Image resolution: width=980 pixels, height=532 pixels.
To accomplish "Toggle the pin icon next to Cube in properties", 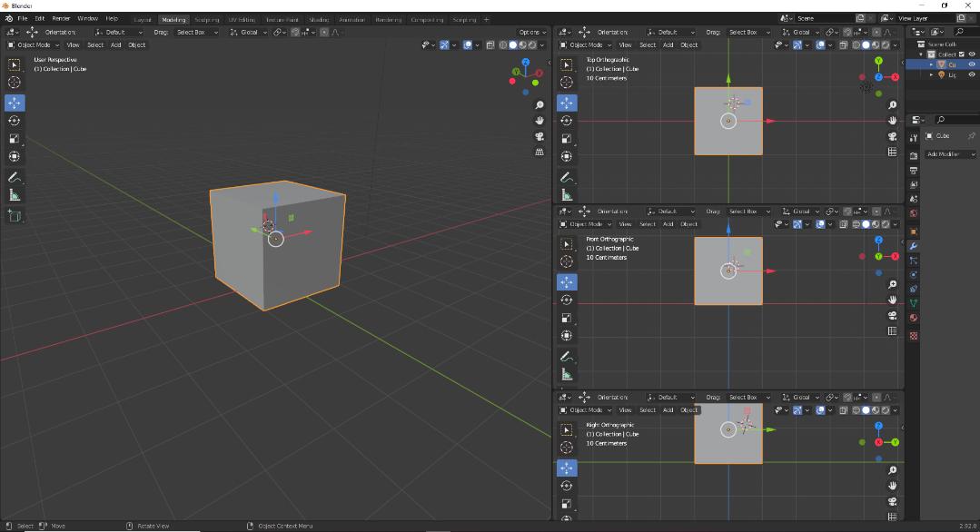I will (x=971, y=135).
